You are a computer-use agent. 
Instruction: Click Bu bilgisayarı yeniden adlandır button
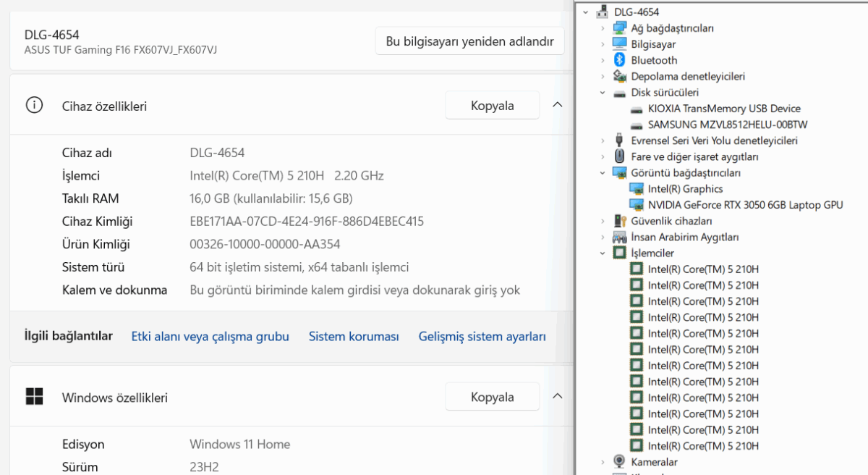point(469,41)
